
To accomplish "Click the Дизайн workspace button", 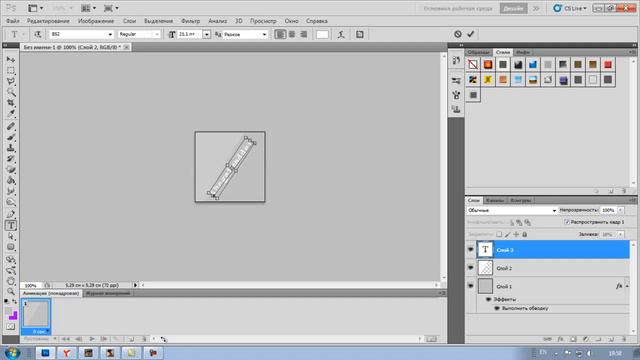I will [x=513, y=8].
